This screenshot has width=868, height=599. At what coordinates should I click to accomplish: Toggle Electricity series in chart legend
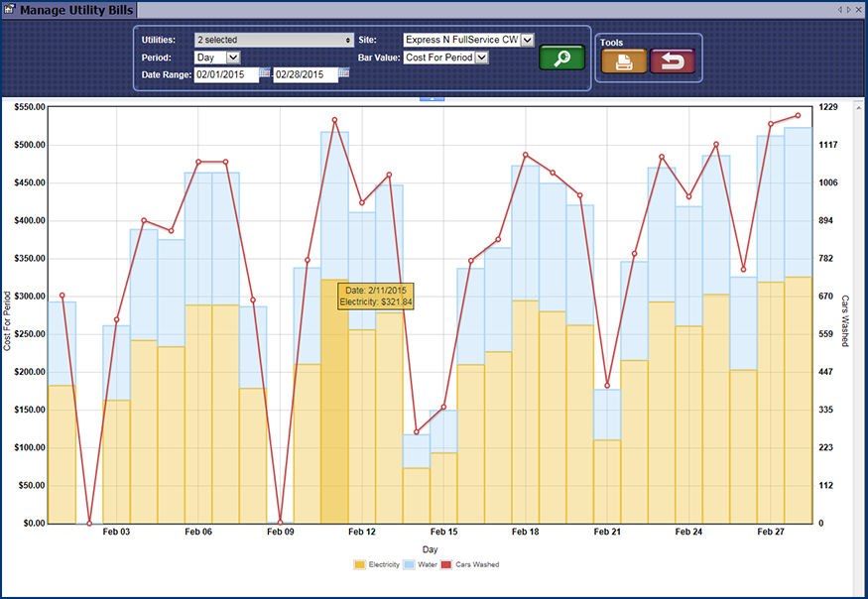[377, 564]
